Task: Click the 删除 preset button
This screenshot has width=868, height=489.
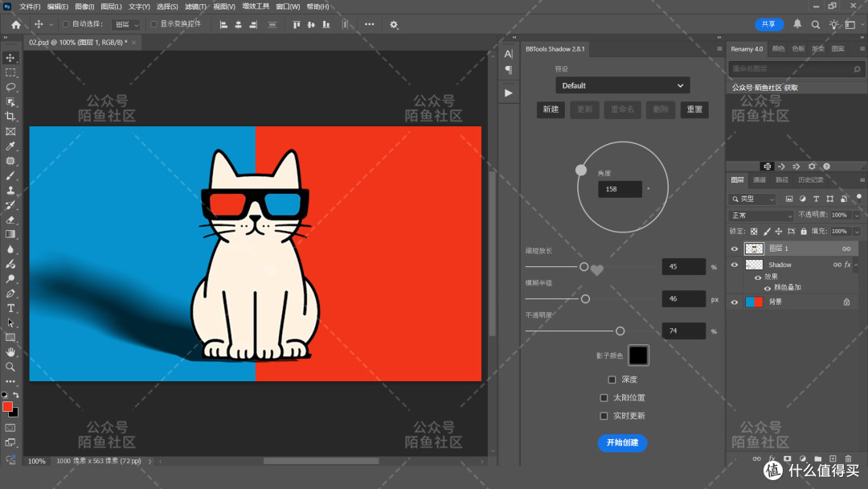Action: point(661,109)
